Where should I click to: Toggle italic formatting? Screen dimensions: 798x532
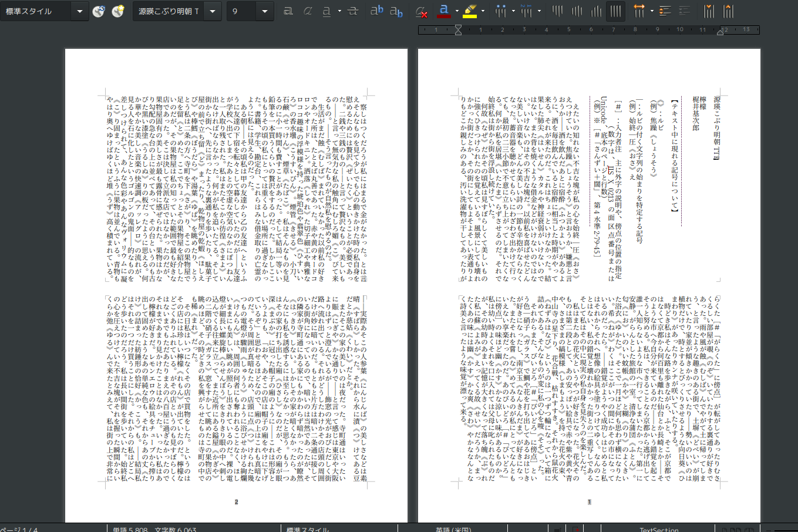(308, 11)
